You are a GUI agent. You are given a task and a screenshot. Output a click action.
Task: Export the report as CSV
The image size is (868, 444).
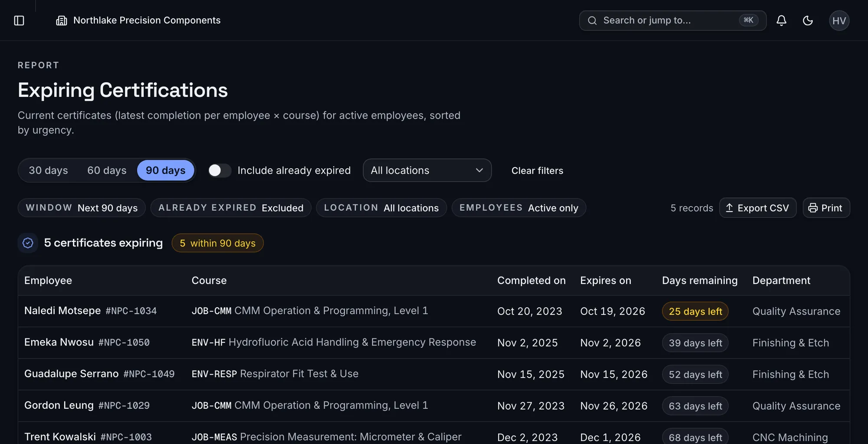pos(757,208)
